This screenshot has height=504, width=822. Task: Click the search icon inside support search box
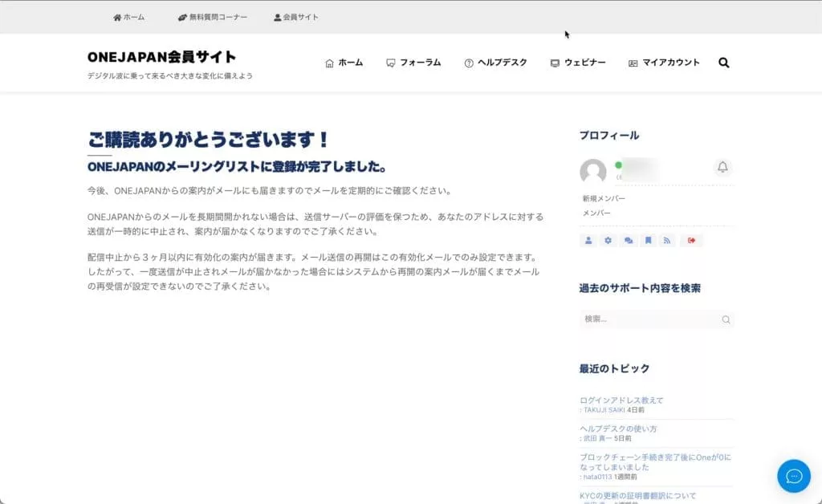coord(726,319)
